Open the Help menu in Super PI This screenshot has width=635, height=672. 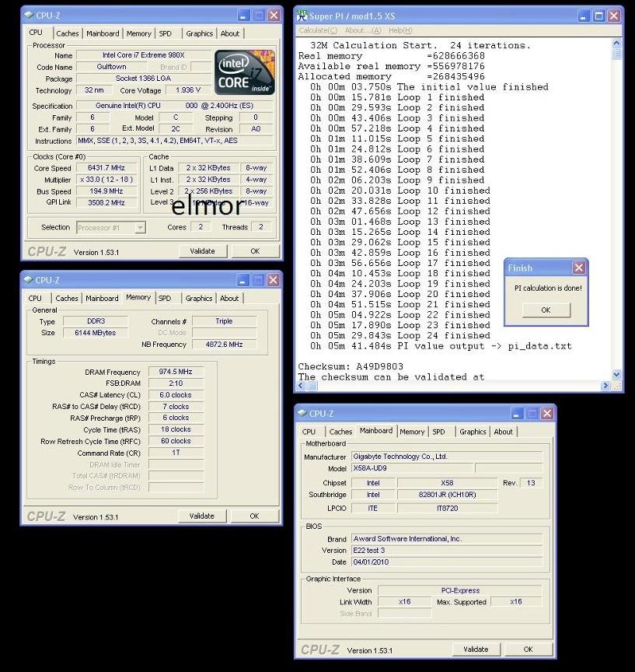pos(400,30)
